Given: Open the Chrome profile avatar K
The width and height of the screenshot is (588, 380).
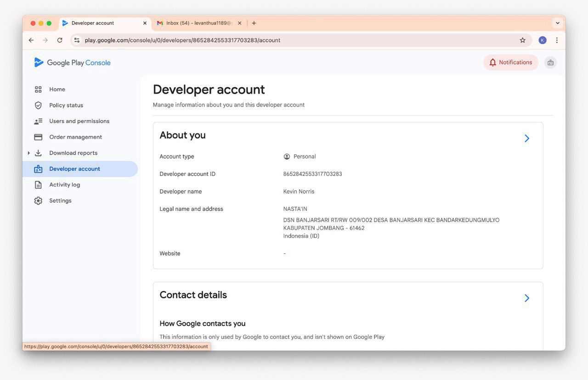Looking at the screenshot, I should pyautogui.click(x=543, y=40).
